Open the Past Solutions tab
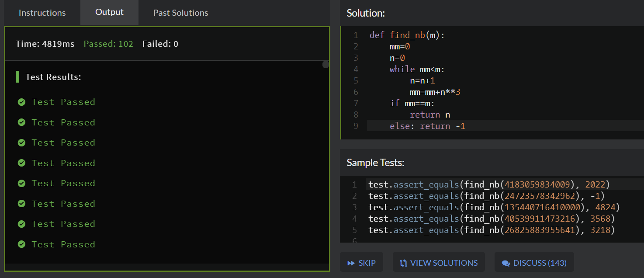Screen dimensions: 644x278 (180, 13)
